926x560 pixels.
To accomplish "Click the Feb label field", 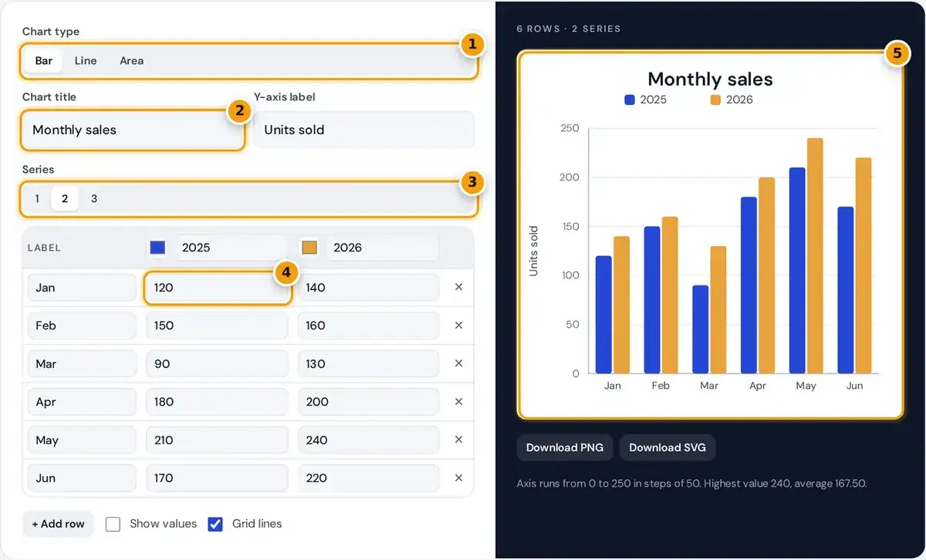I will pyautogui.click(x=82, y=326).
